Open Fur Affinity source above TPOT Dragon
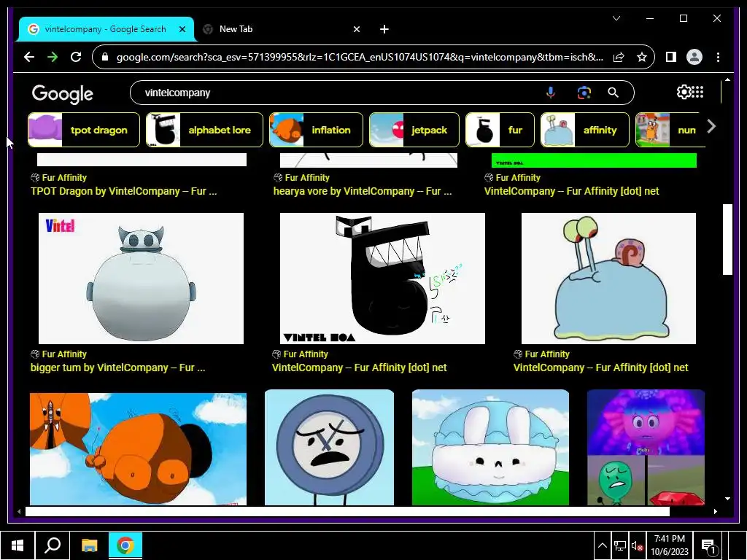Screen dimensions: 747x560 pyautogui.click(x=58, y=178)
